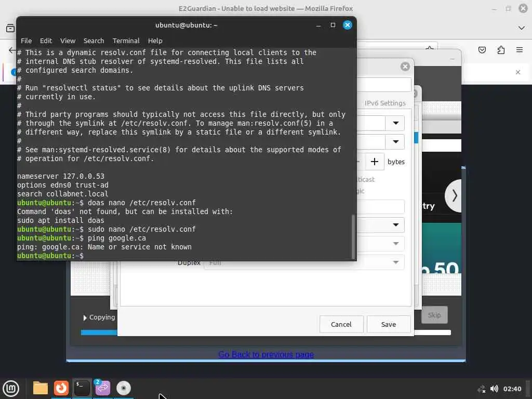Open the terminal Search menu
The image size is (532, 399).
(94, 41)
